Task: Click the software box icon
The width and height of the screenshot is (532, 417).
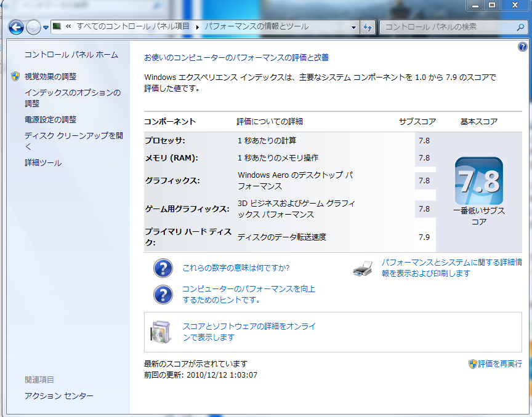Action: tap(160, 332)
